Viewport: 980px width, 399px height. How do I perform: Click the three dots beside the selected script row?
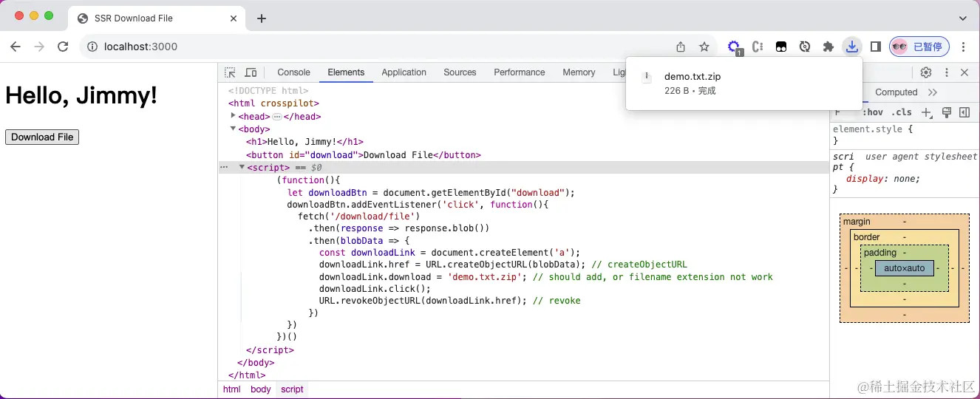point(224,167)
